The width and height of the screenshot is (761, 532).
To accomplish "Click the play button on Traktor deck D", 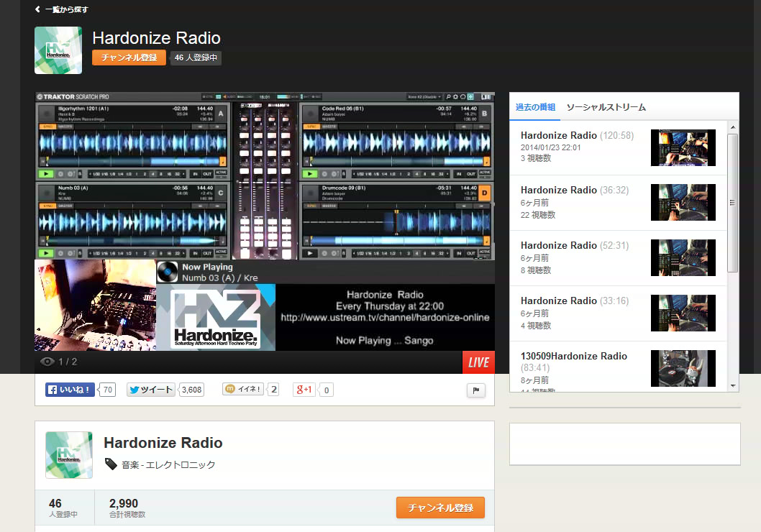I will pyautogui.click(x=309, y=253).
